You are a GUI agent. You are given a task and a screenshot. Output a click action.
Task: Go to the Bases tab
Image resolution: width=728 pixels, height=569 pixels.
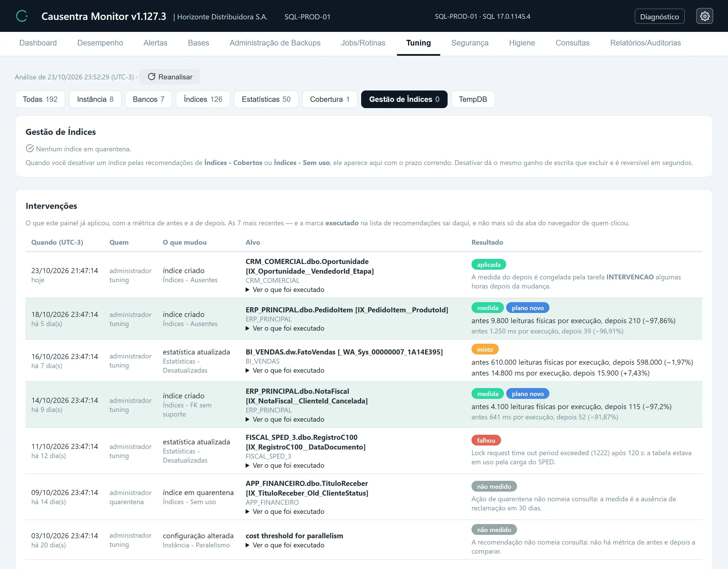(x=198, y=43)
